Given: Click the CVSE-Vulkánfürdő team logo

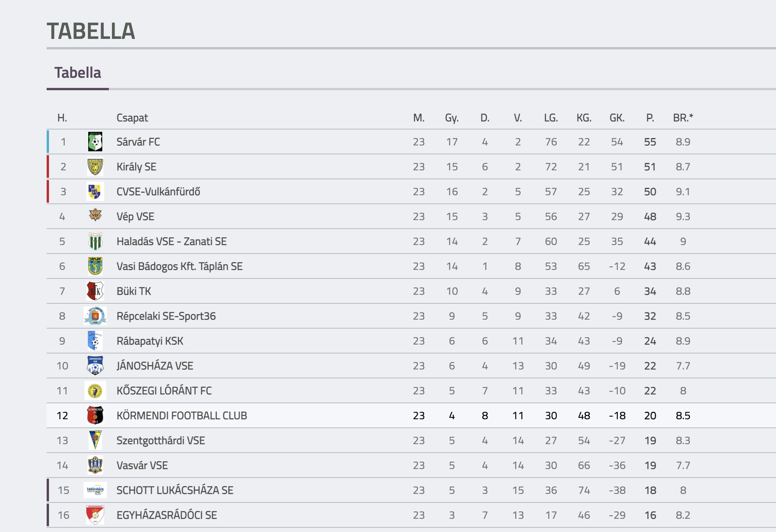Looking at the screenshot, I should [x=95, y=192].
